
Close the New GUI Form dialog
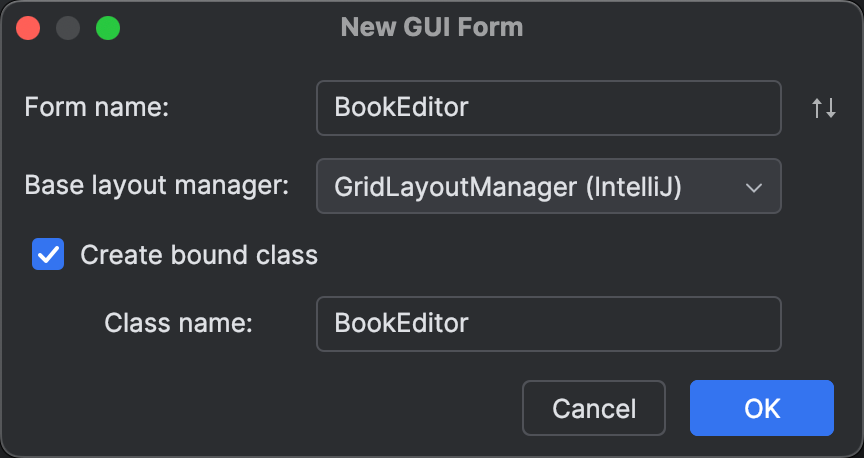[x=28, y=28]
